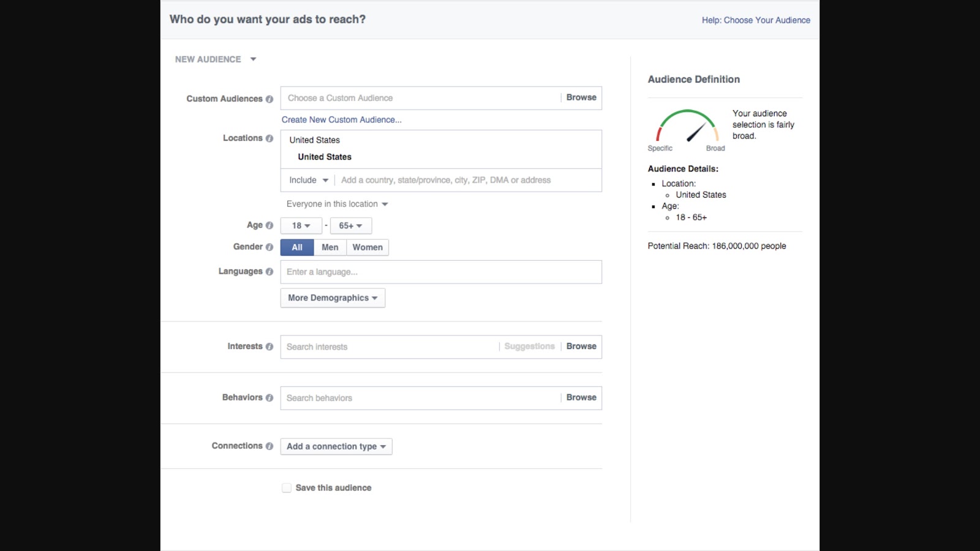
Task: Select the All gender option
Action: (x=297, y=247)
